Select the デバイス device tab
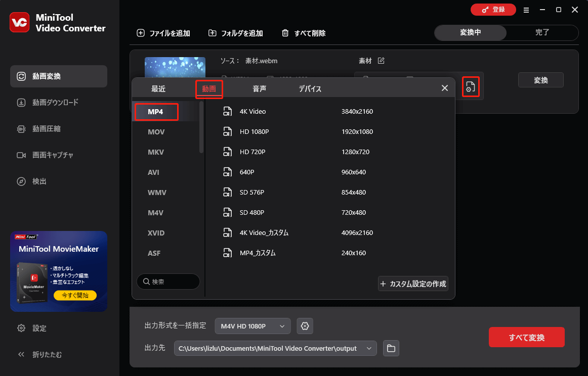The image size is (588, 376). click(x=310, y=89)
